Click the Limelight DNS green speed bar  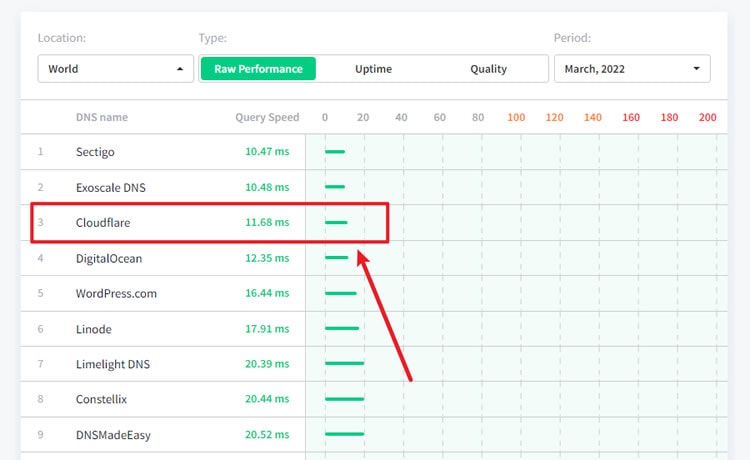pos(344,363)
